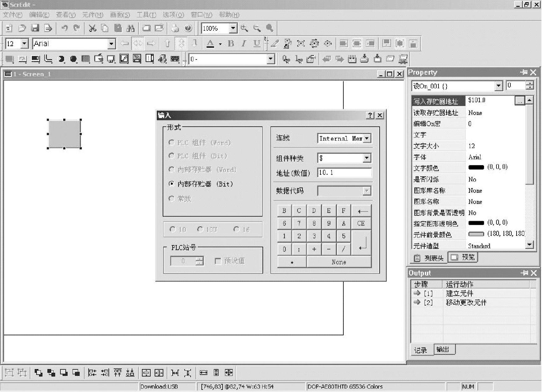Select the 常数 radio button
The height and width of the screenshot is (392, 542).
[x=171, y=198]
